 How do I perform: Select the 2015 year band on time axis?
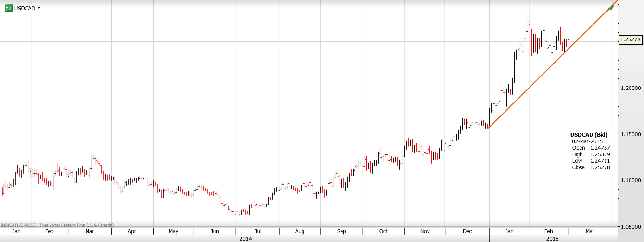[x=552, y=238]
